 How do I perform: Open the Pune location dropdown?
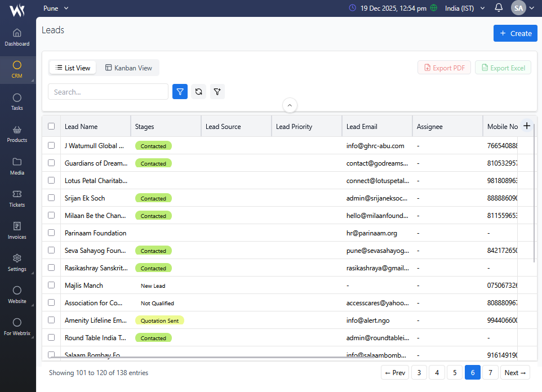(x=56, y=8)
